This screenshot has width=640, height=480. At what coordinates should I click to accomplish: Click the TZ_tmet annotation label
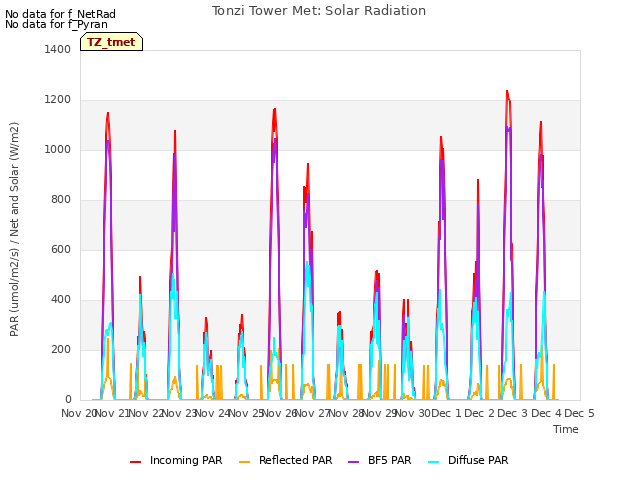click(x=111, y=42)
